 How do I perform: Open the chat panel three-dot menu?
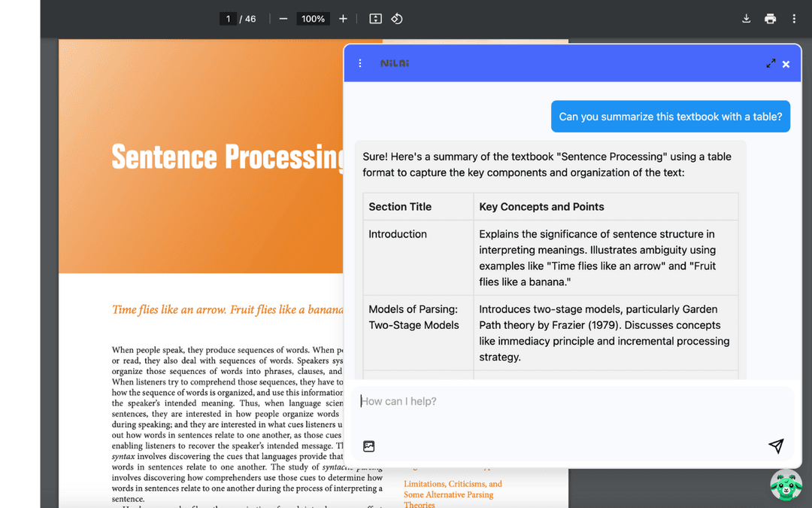pos(360,63)
